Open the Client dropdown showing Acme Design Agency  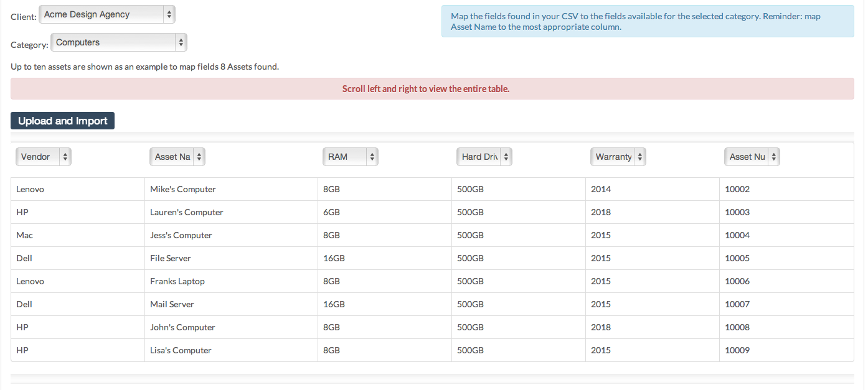106,15
